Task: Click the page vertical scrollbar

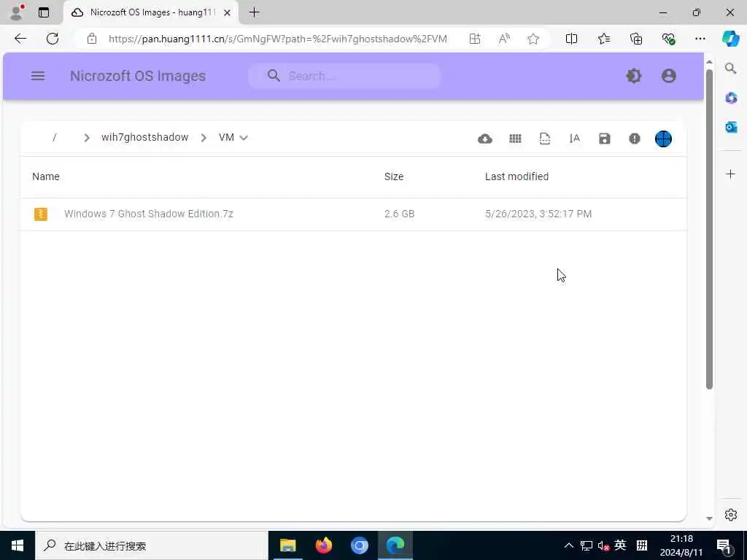Action: pos(709,229)
